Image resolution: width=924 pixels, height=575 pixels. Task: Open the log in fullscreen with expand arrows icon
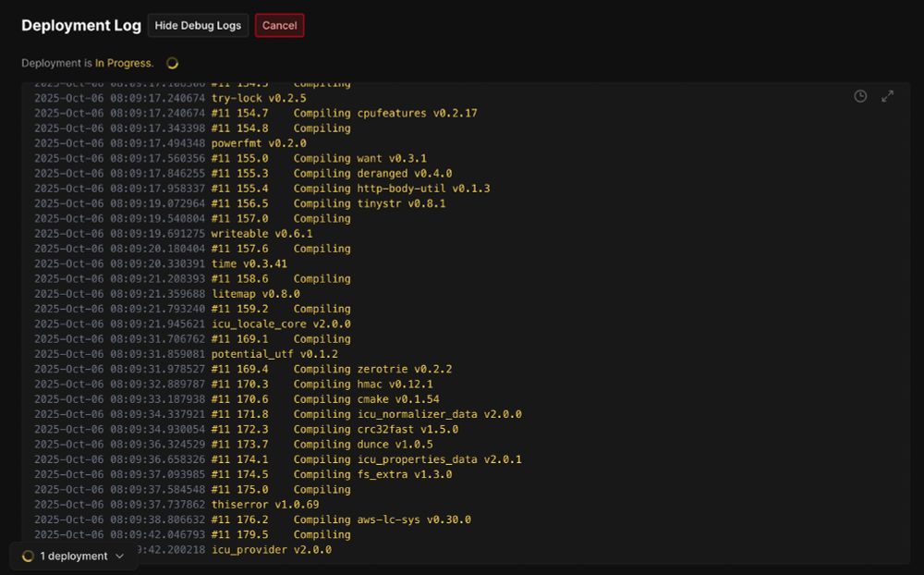coord(887,96)
